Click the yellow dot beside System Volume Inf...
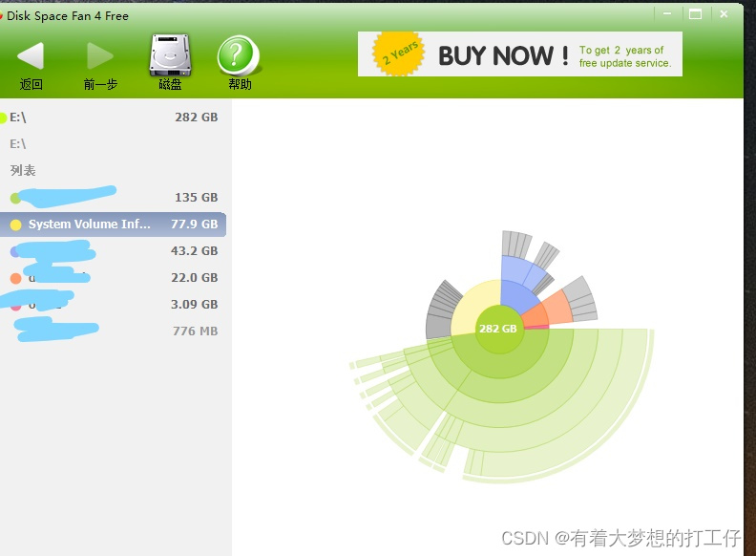Image resolution: width=756 pixels, height=556 pixels. pyautogui.click(x=15, y=225)
